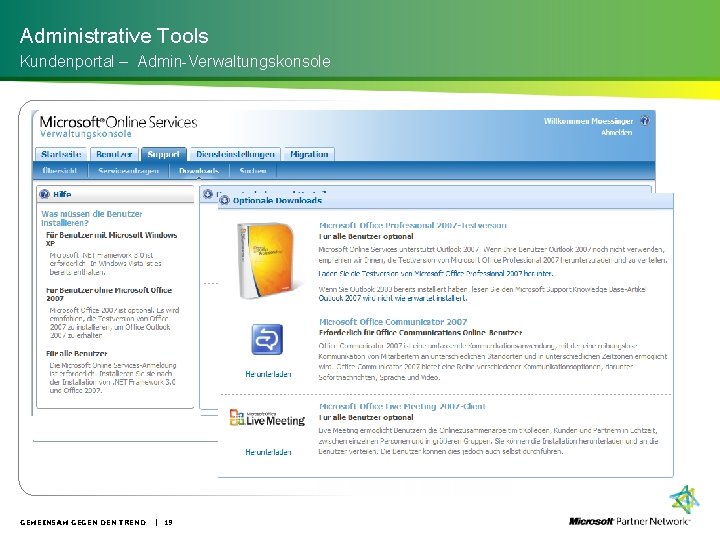This screenshot has width=720, height=540.
Task: Click the Microsoft Online Services logo
Action: coord(118,122)
